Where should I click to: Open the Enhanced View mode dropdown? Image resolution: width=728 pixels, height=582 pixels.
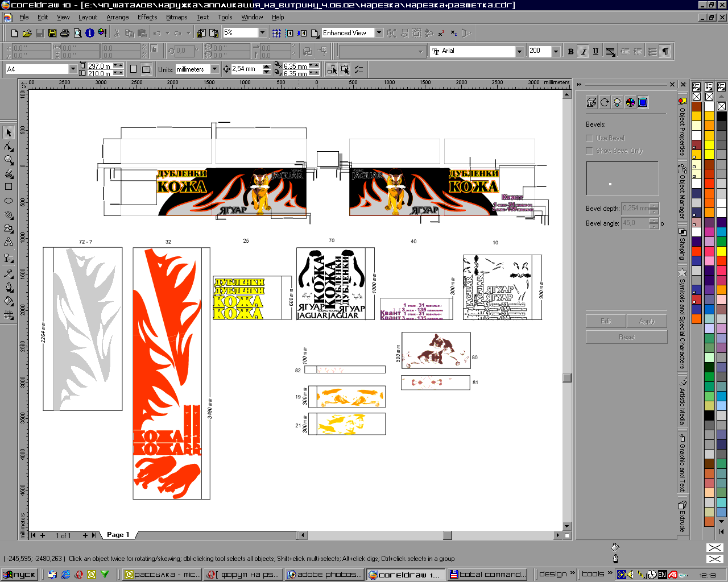(379, 33)
